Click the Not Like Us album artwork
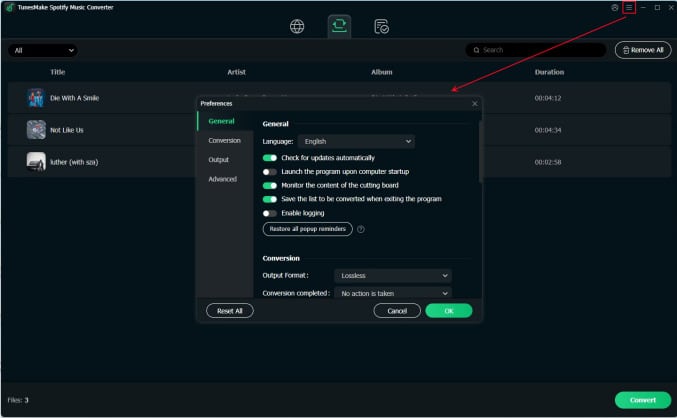This screenshot has height=418, width=677. tap(36, 130)
